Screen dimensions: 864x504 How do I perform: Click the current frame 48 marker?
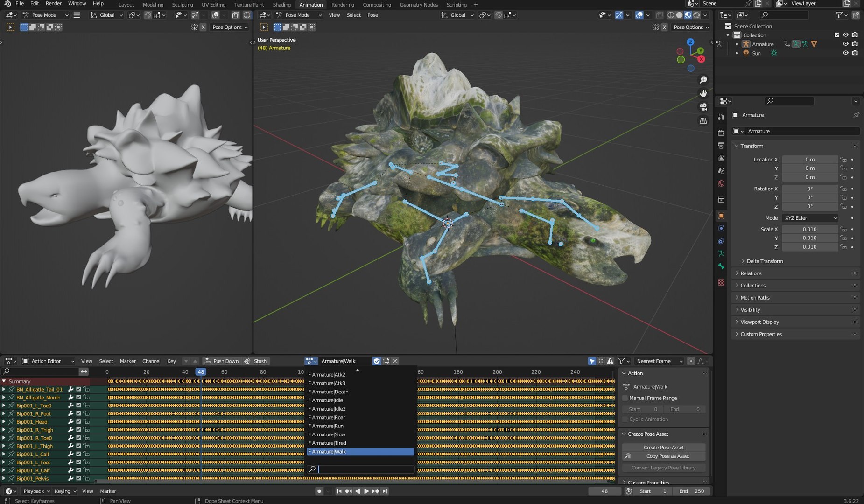[201, 372]
